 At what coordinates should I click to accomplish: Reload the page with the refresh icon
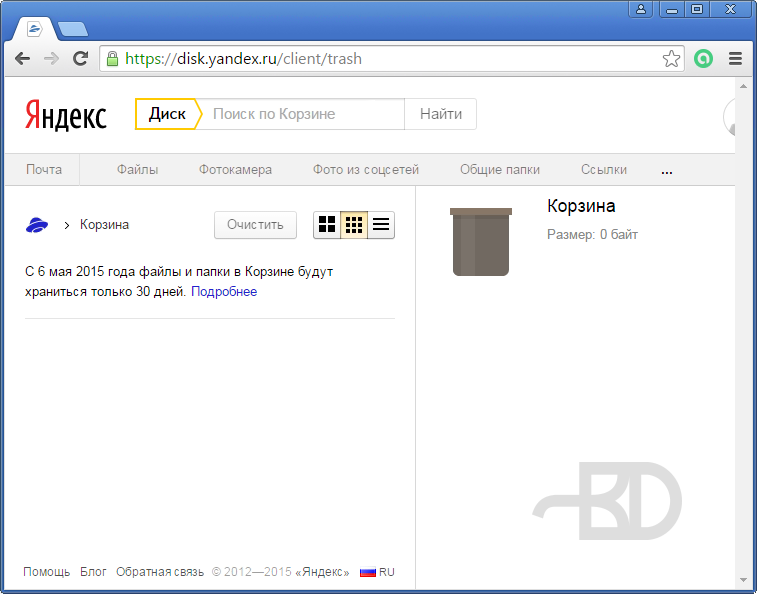point(80,58)
